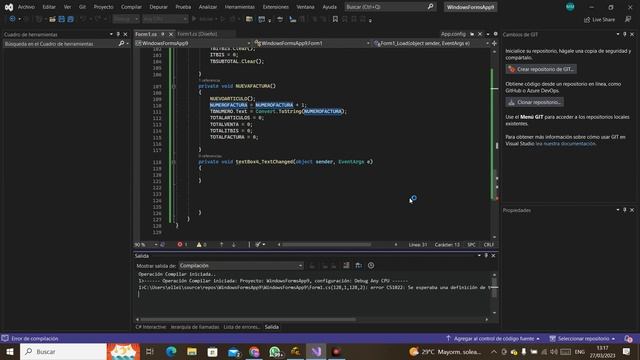Viewport: 640px width, 360px height.
Task: Open File Explorer from the taskbar
Action: point(192,351)
